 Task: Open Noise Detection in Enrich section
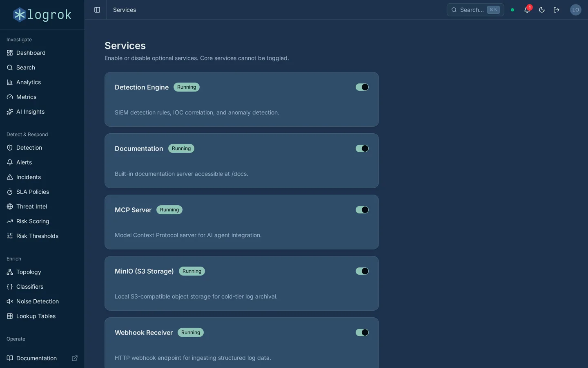(42, 301)
